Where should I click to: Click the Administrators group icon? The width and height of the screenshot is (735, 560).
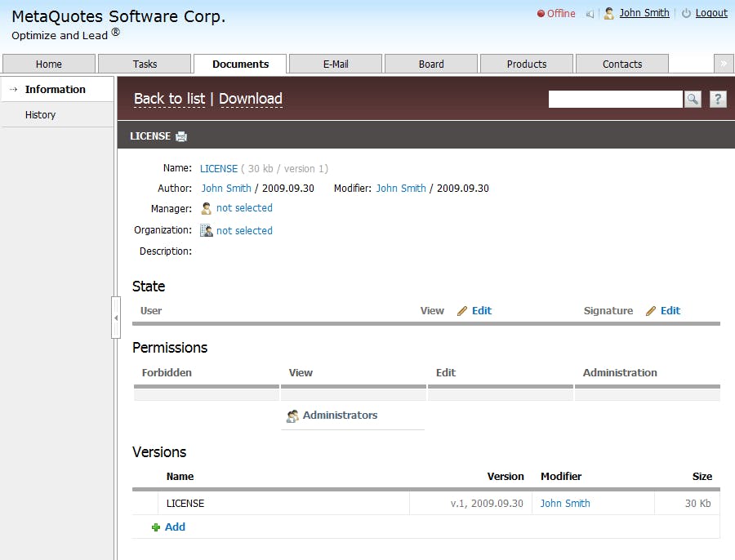point(292,416)
